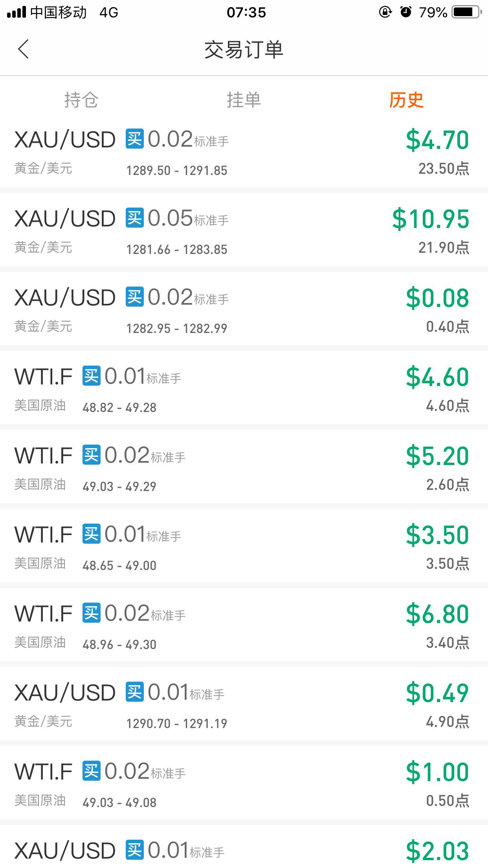Tap the alarm clock status icon
The width and height of the screenshot is (488, 868).
pyautogui.click(x=406, y=12)
